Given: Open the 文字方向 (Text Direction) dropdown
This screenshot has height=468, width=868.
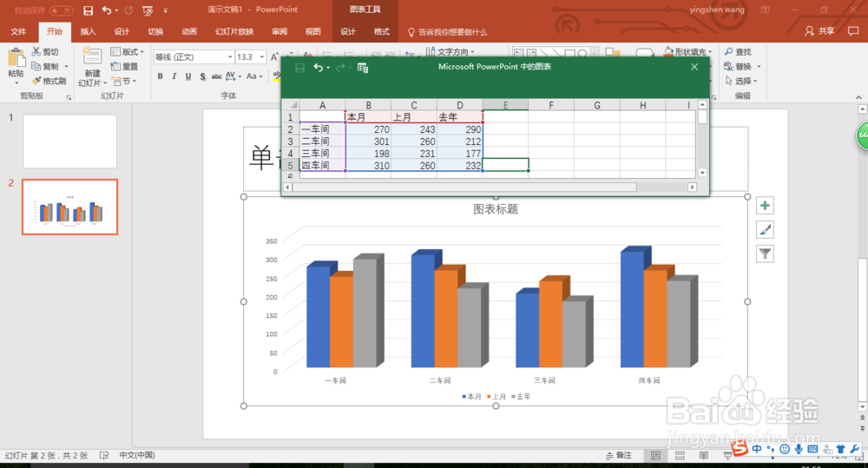Looking at the screenshot, I should coord(450,51).
